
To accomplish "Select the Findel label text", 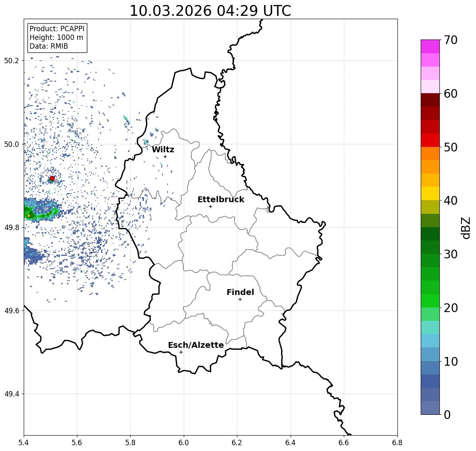I will click(x=240, y=292).
